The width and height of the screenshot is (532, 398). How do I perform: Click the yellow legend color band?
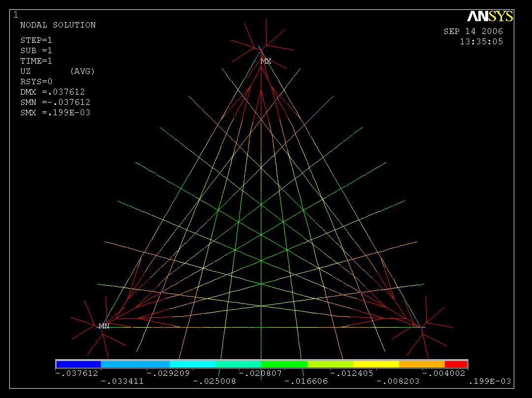pyautogui.click(x=376, y=364)
